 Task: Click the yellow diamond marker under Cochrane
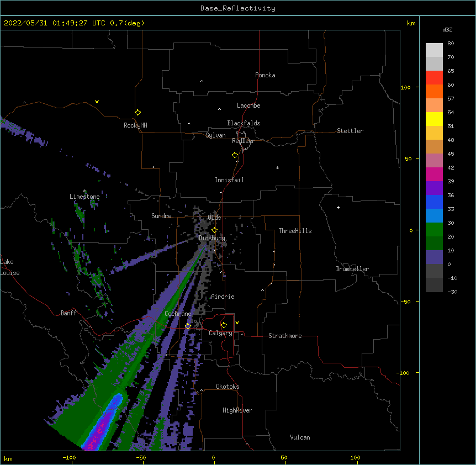pyautogui.click(x=188, y=326)
